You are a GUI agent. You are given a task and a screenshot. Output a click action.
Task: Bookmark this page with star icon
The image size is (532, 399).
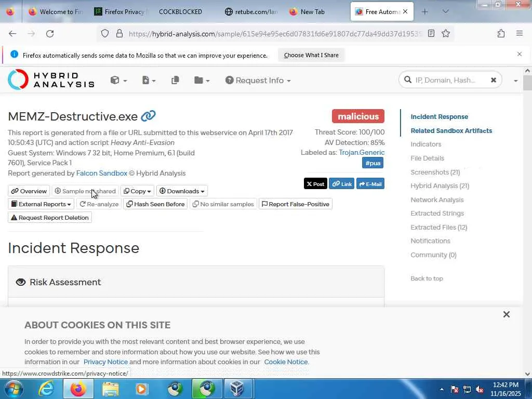445,33
